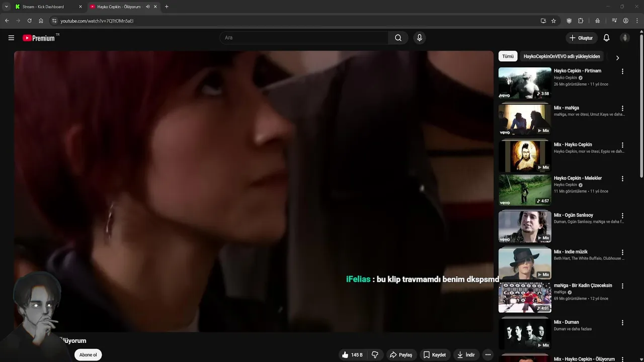Click the Oluştur create button
The height and width of the screenshot is (362, 644).
pos(581,38)
